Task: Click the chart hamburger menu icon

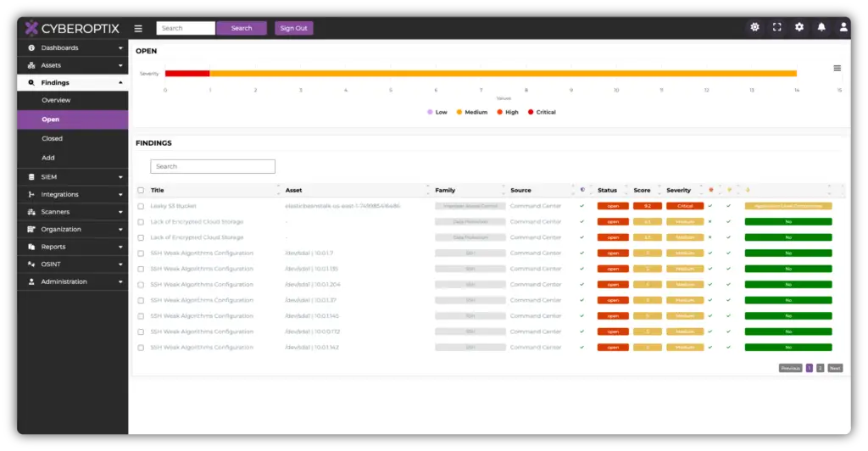Action: [x=837, y=68]
